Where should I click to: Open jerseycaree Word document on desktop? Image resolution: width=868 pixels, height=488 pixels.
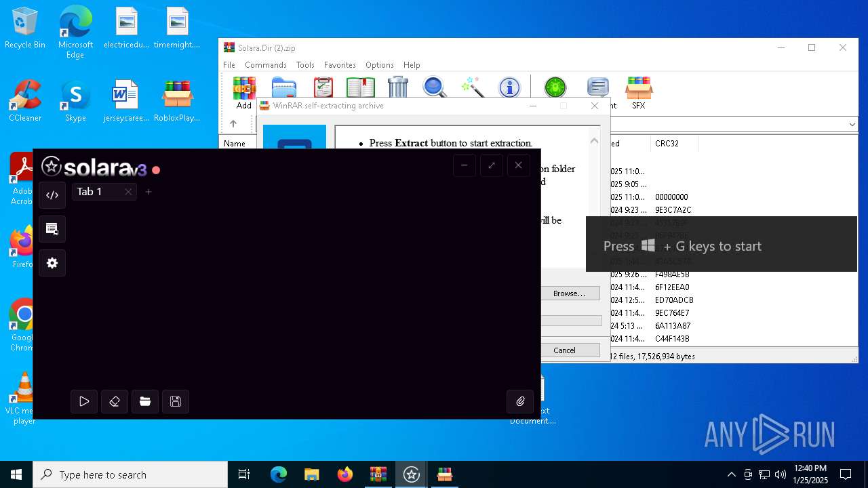tap(126, 102)
